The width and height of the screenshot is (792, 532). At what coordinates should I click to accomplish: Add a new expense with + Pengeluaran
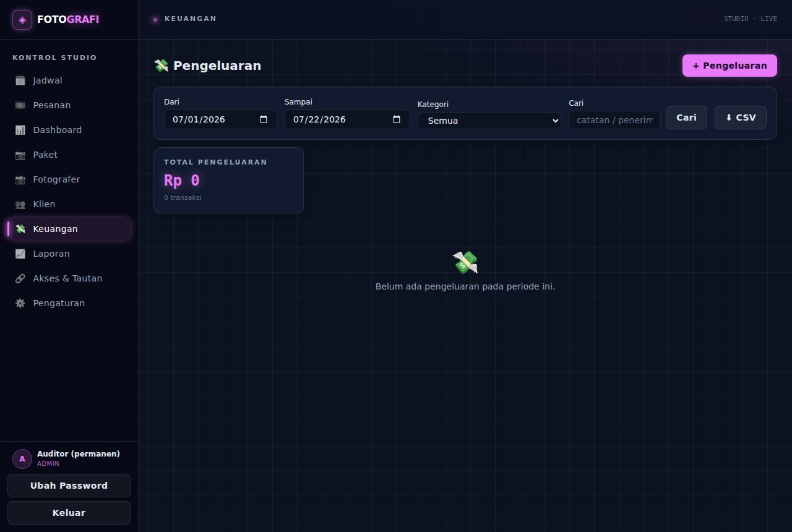(730, 66)
